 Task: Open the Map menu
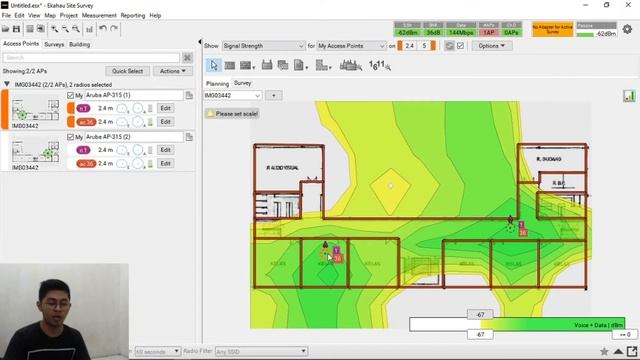pos(50,16)
